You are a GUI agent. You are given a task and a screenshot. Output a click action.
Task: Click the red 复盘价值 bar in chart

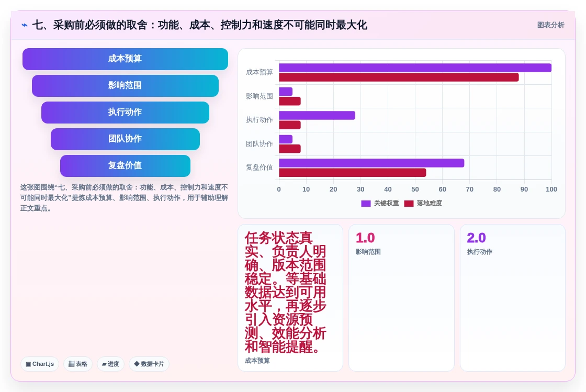pos(353,173)
